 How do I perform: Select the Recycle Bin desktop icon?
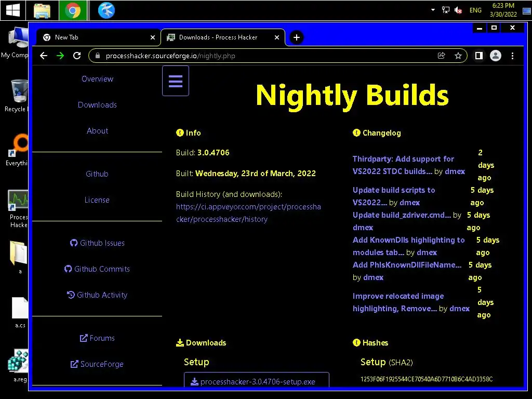16,96
